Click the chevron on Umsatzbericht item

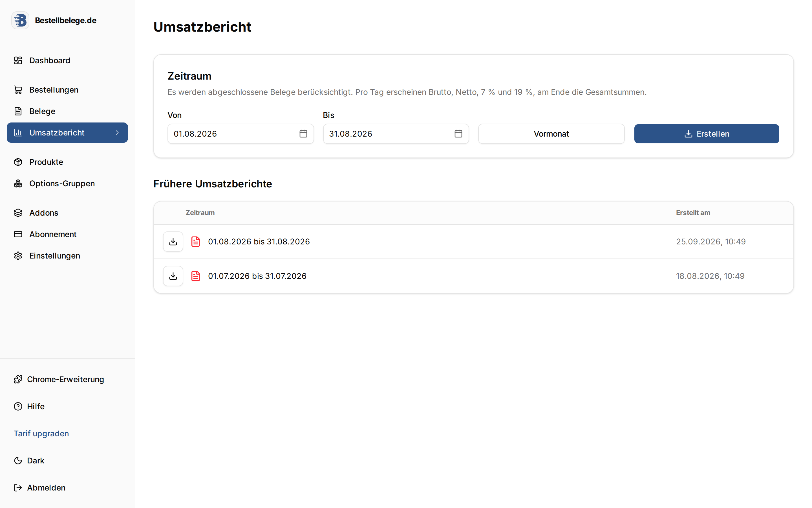[117, 133]
